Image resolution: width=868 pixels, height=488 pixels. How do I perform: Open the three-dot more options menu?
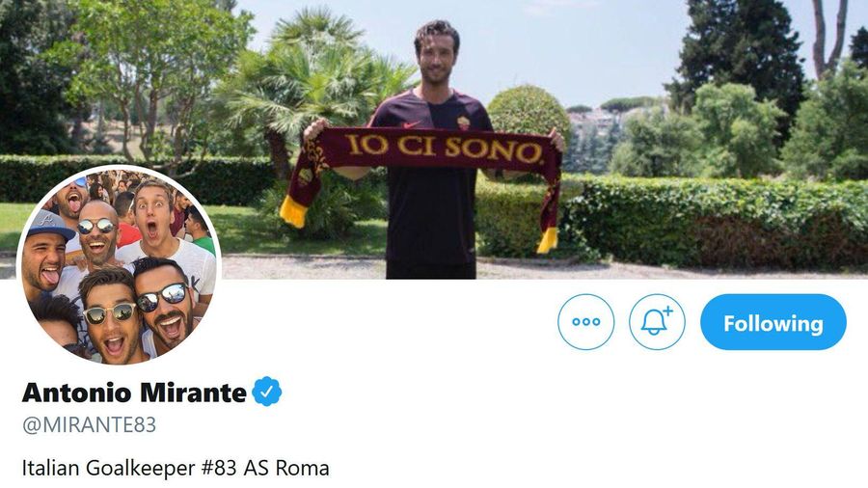[585, 322]
